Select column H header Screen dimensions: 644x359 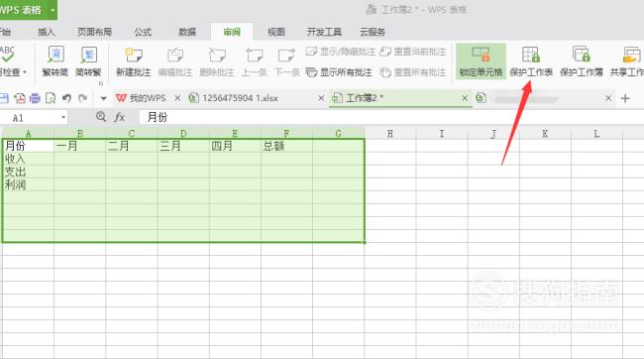click(390, 134)
